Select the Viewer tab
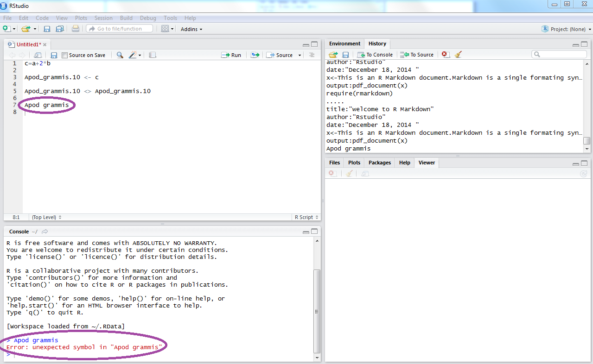 coord(427,163)
